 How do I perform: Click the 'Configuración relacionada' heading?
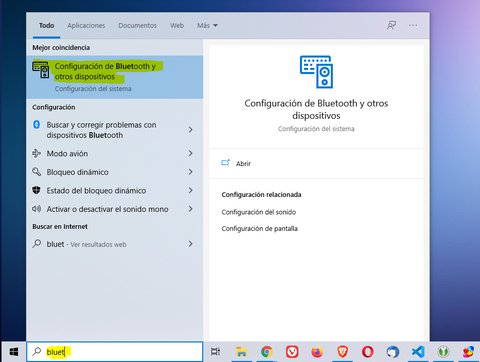261,195
